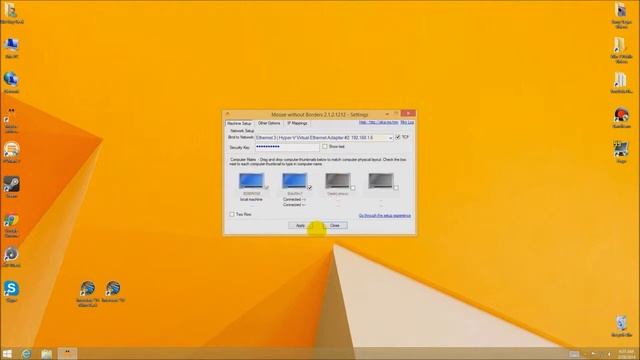Open the Settings window title bar icon
Screen dimensions: 640x360
tap(228, 114)
